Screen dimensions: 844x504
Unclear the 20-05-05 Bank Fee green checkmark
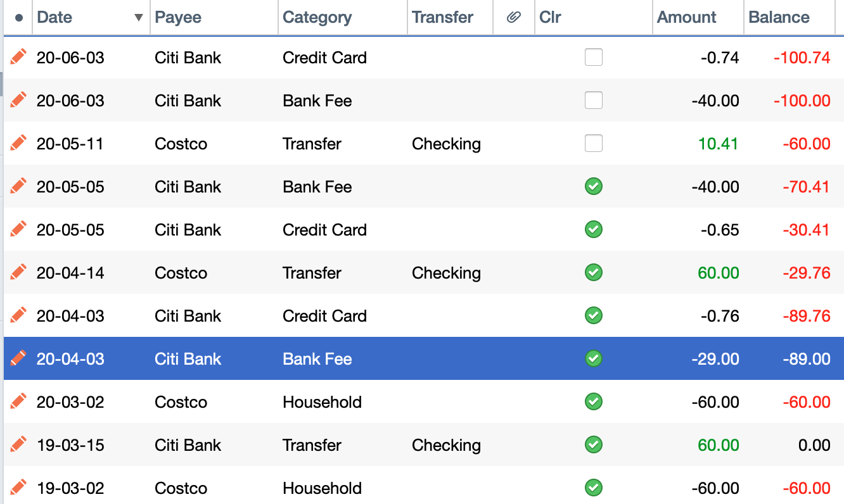[x=594, y=187]
